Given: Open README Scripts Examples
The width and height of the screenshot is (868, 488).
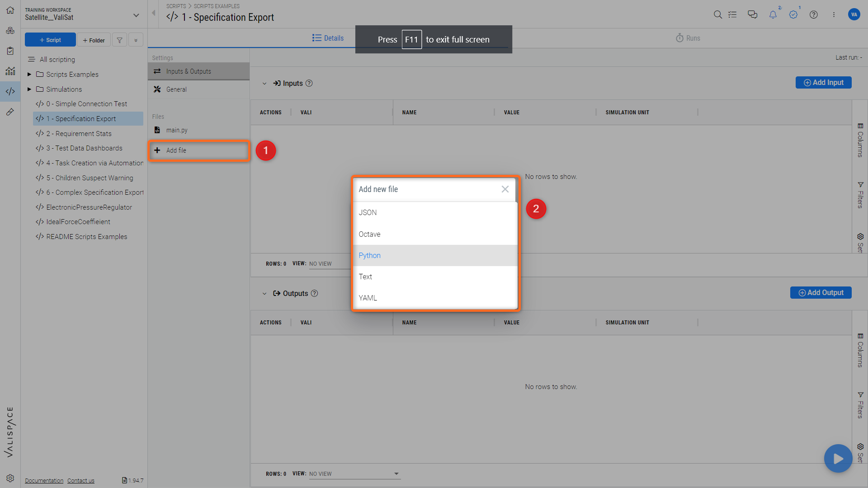Looking at the screenshot, I should click(87, 237).
